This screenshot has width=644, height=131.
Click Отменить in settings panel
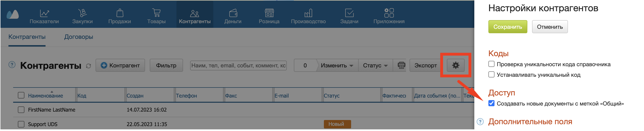(x=550, y=27)
